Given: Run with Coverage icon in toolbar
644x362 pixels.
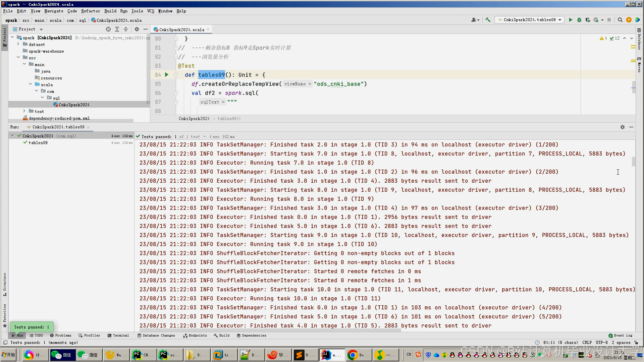Looking at the screenshot, I should (588, 20).
